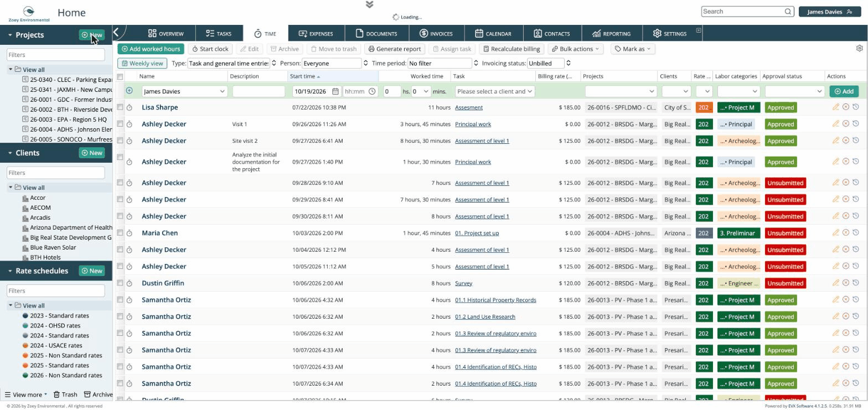
Task: Click edit pencil on the Visit 1 row
Action: point(836,124)
